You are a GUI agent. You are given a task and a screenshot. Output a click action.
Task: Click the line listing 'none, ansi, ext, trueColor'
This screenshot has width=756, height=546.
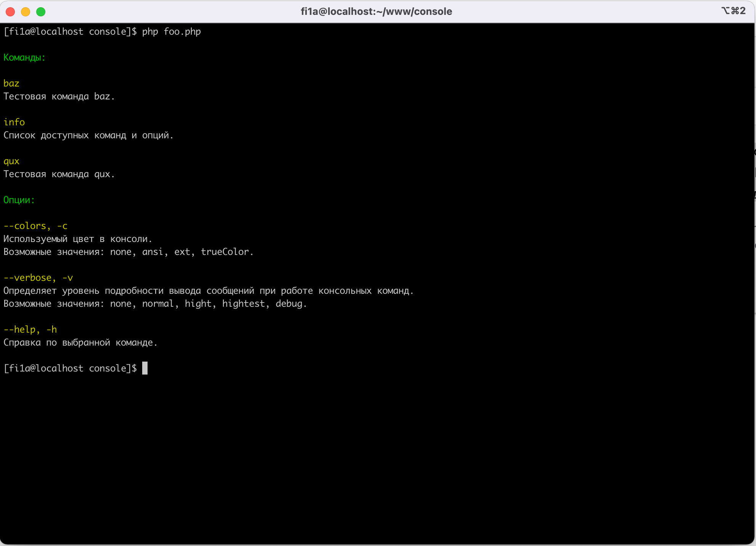coord(128,252)
